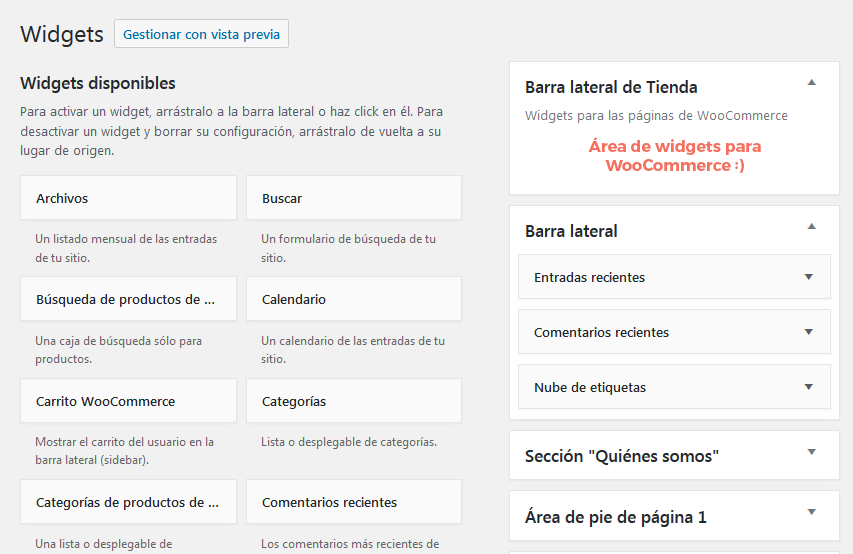Click the Barra lateral panel heading
Image resolution: width=853 pixels, height=554 pixels.
[x=571, y=231]
